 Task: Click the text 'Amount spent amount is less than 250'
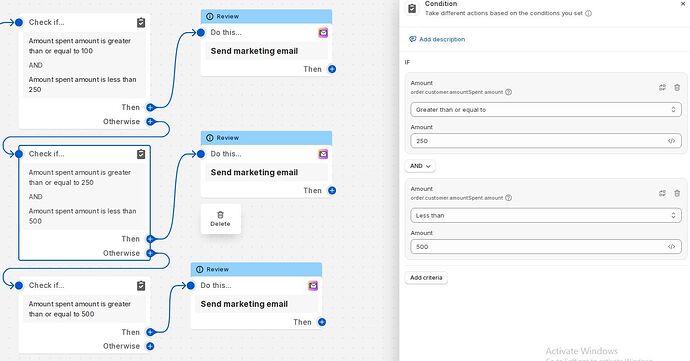coord(82,85)
